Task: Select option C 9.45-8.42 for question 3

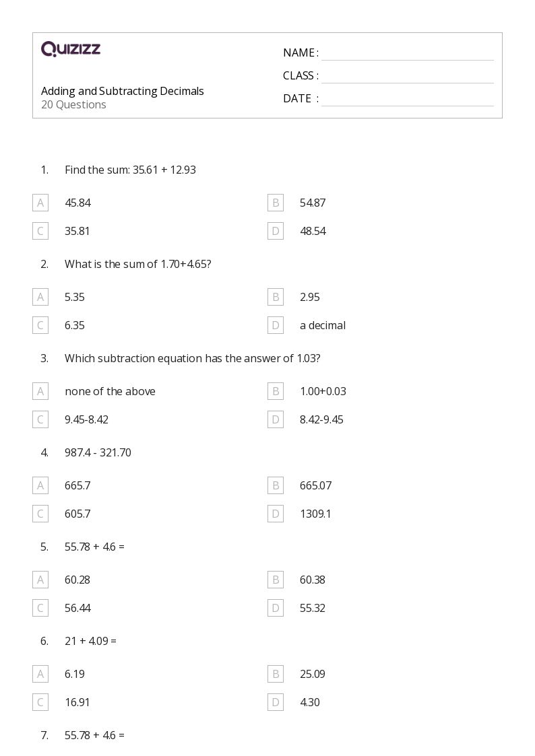Action: (x=40, y=419)
